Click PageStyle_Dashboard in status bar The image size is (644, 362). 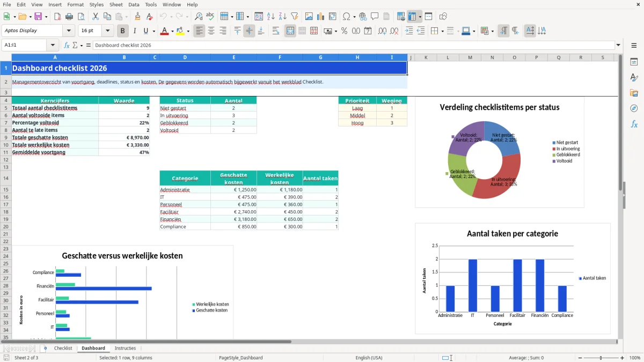click(240, 358)
